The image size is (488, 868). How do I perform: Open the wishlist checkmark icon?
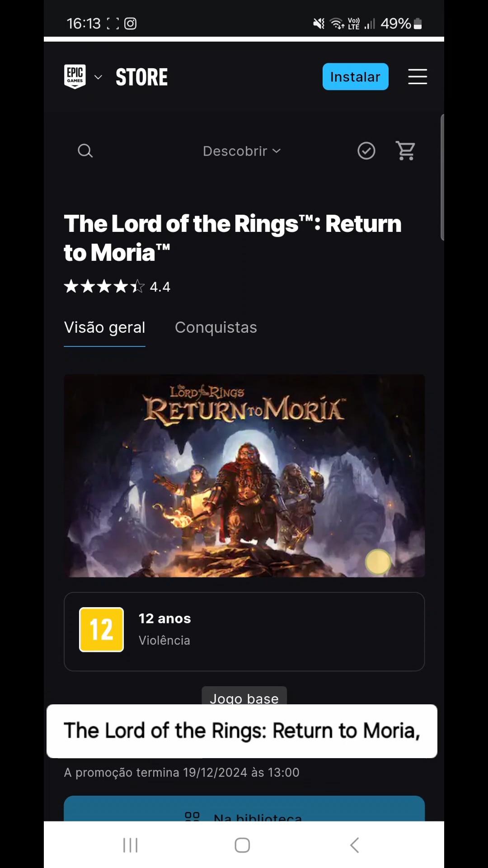click(x=366, y=151)
